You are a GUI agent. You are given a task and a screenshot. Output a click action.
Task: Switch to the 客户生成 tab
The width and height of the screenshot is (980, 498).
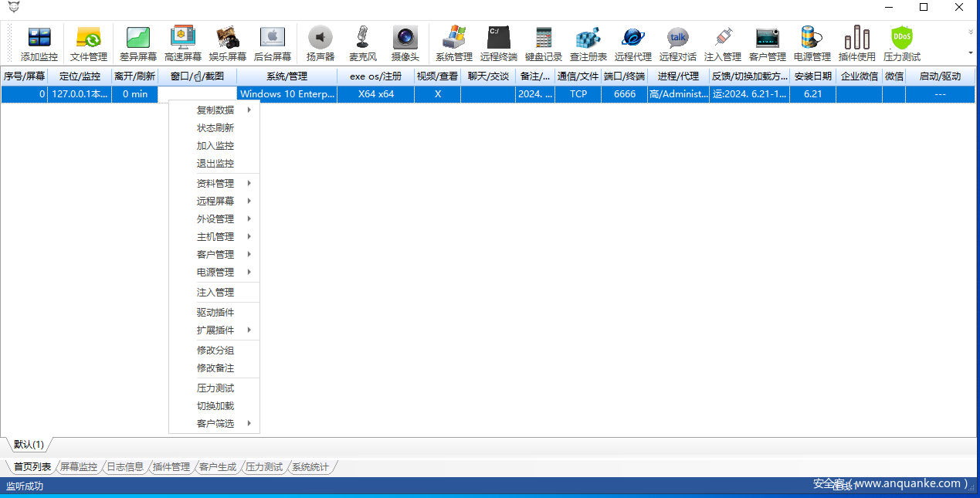click(x=218, y=467)
